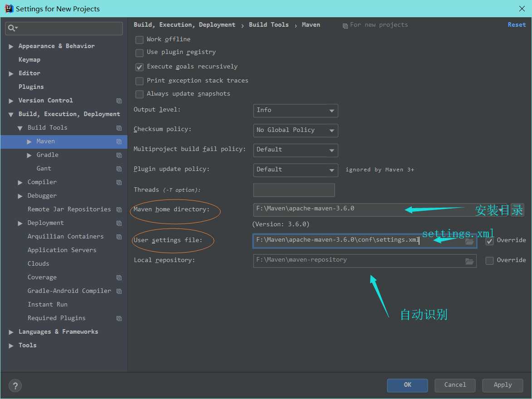This screenshot has width=532, height=399.
Task: Click the folder browse icon for Local repository
Action: coord(469,261)
